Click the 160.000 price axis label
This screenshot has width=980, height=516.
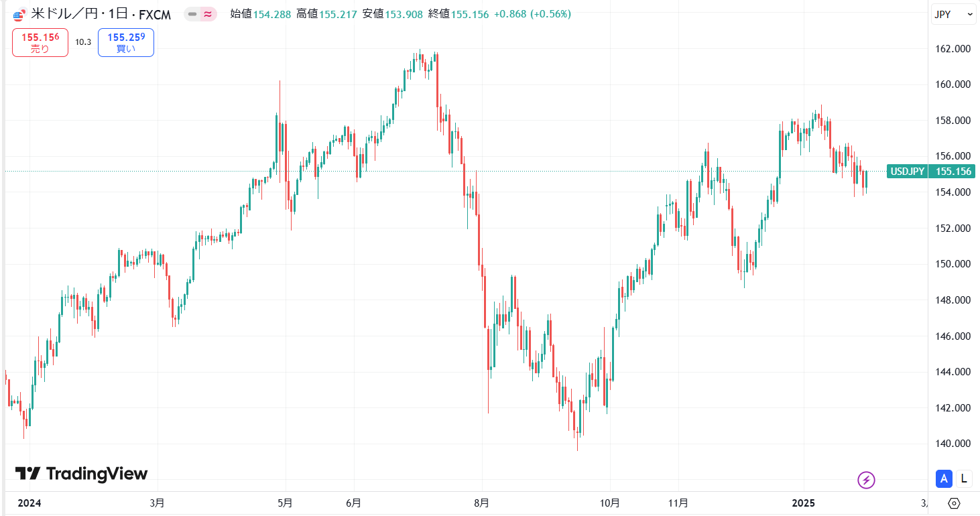pyautogui.click(x=954, y=84)
